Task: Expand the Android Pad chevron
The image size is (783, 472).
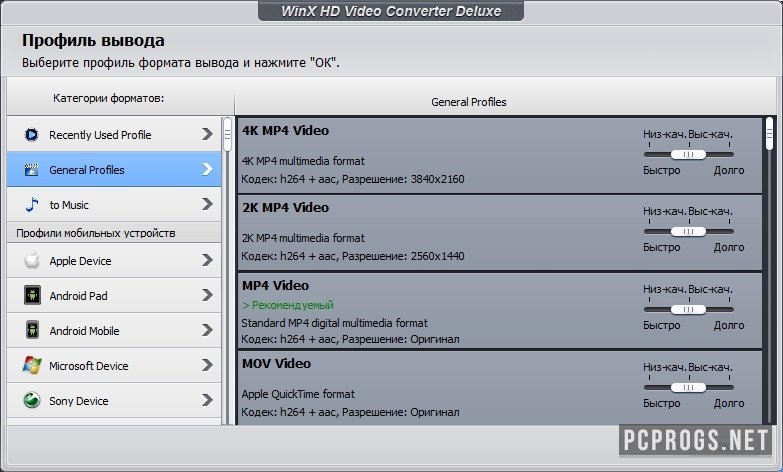Action: coord(207,295)
